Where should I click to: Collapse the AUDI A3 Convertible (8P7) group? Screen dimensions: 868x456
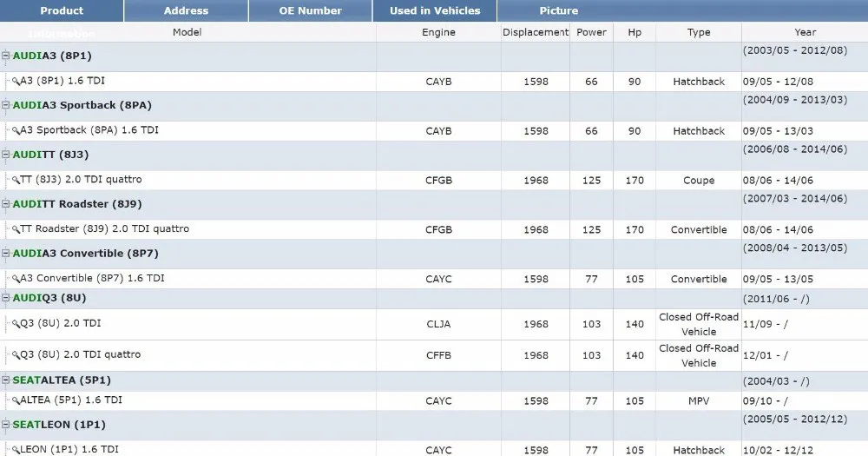(5, 253)
